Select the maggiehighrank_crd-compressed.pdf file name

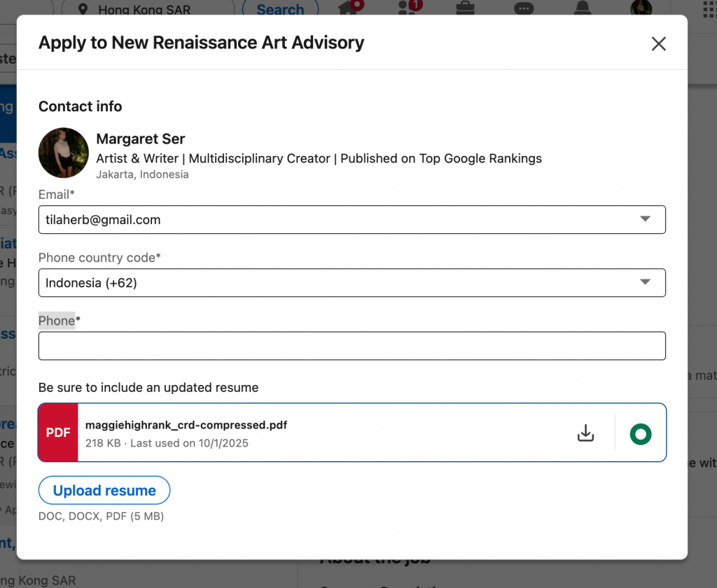[187, 424]
